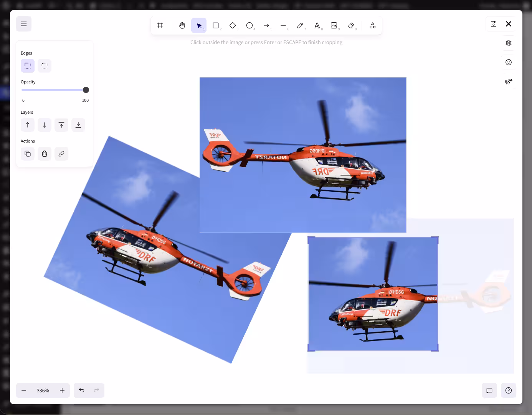Open the more shapes tools menu
Image resolution: width=532 pixels, height=415 pixels.
(x=372, y=25)
